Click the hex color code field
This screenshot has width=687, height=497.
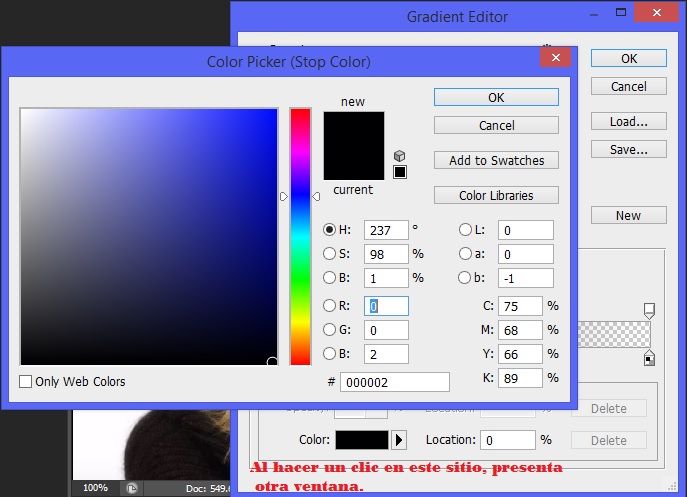pos(394,382)
